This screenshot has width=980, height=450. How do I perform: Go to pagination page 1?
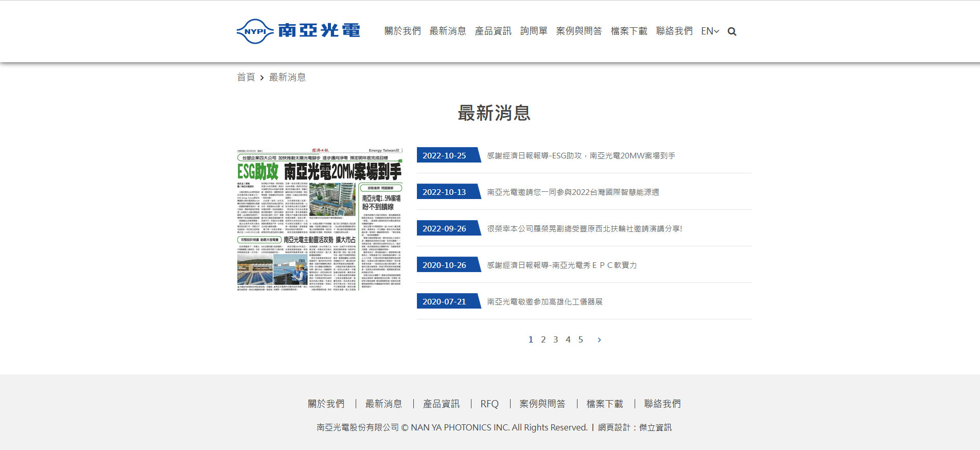point(531,339)
